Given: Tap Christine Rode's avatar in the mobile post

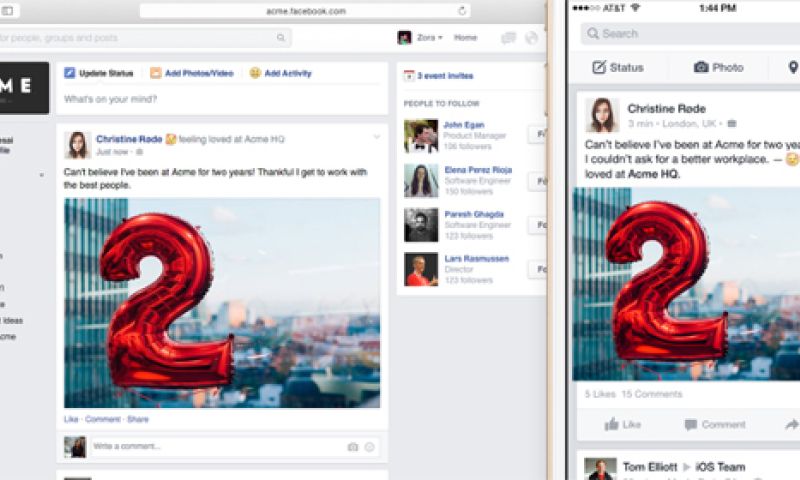Looking at the screenshot, I should click(x=602, y=115).
